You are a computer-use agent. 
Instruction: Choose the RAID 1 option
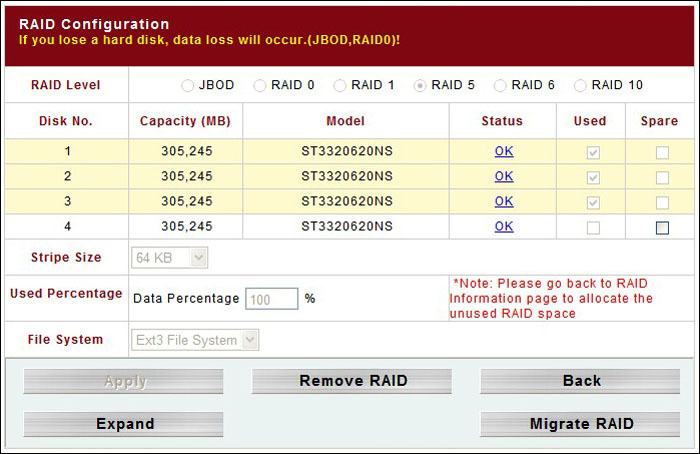340,85
